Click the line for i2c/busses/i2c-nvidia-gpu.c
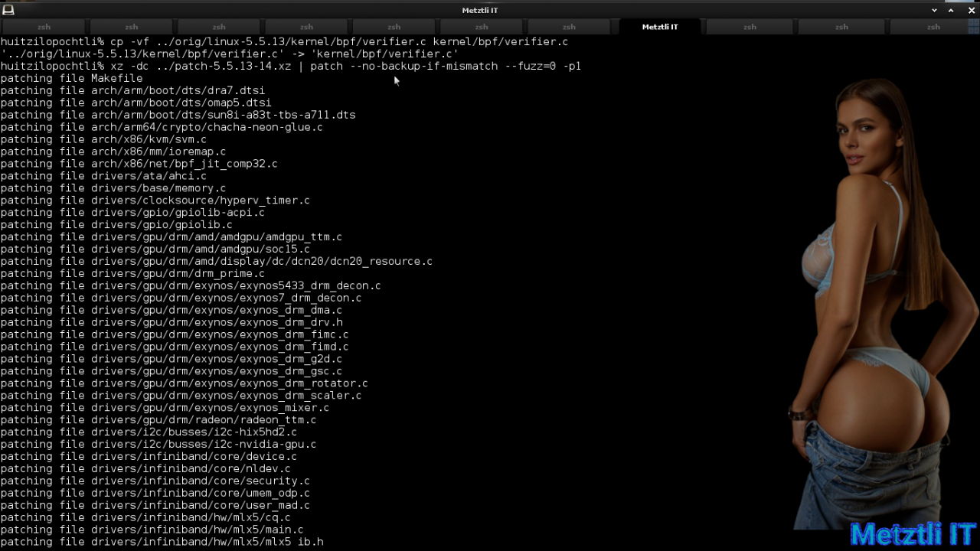This screenshot has width=980, height=551. (x=158, y=445)
